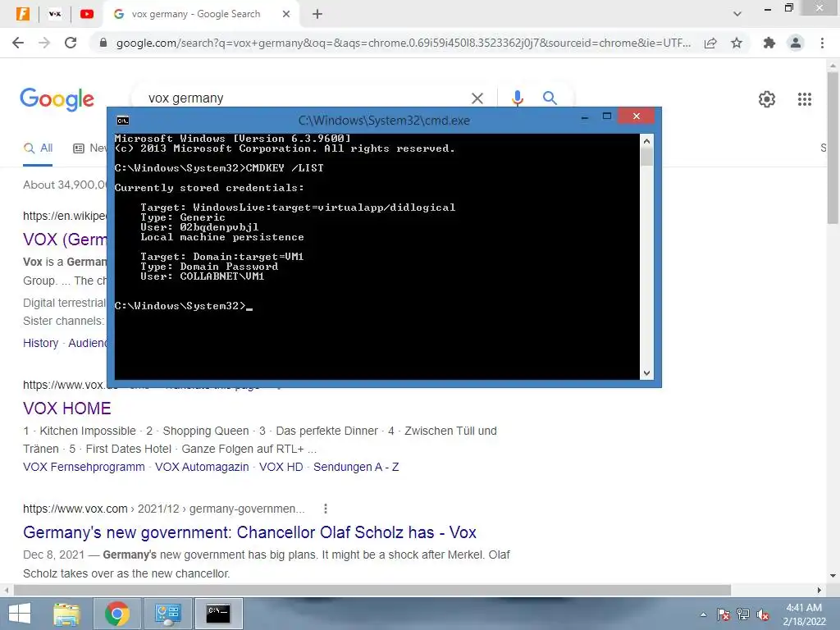Close the cmd.exe window
This screenshot has height=630, width=840.
(637, 116)
